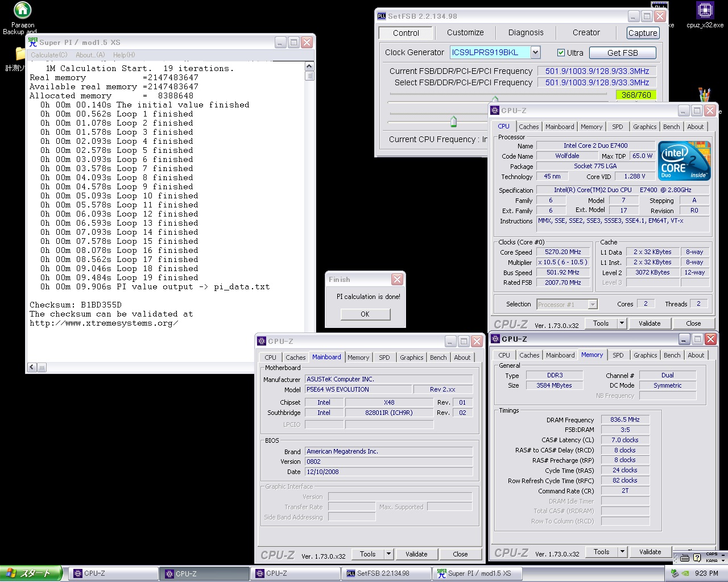Open the Calculate menu in Super PI
728x582 pixels.
(49, 55)
